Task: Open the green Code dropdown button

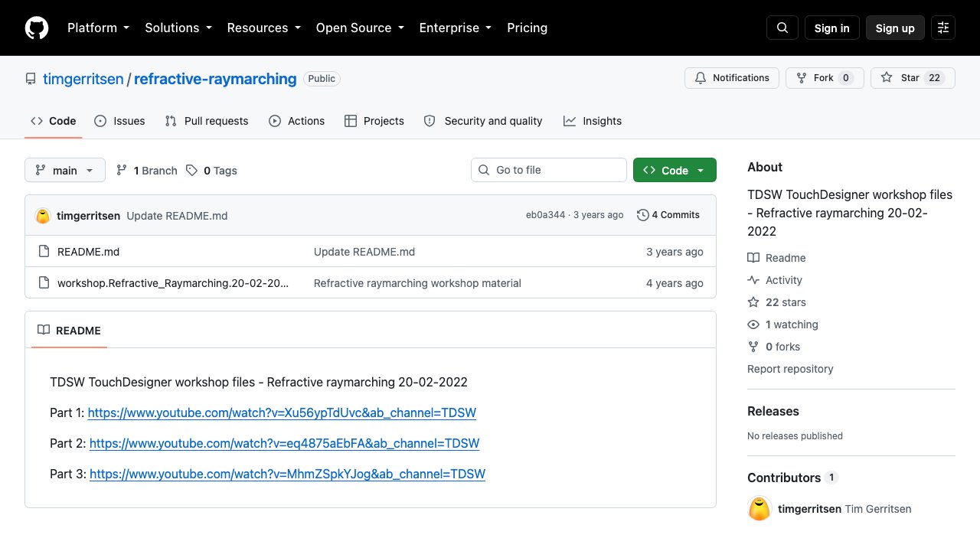Action: [675, 171]
